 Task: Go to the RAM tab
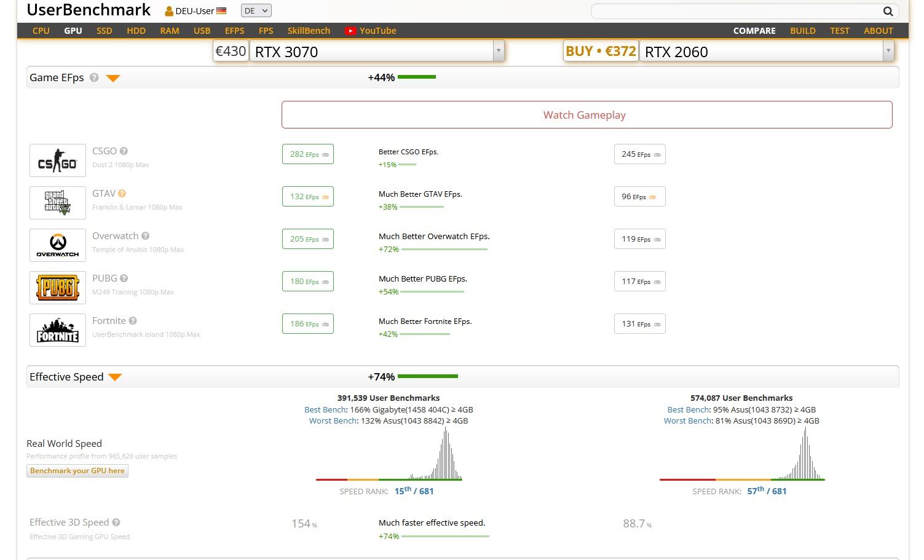tap(170, 31)
